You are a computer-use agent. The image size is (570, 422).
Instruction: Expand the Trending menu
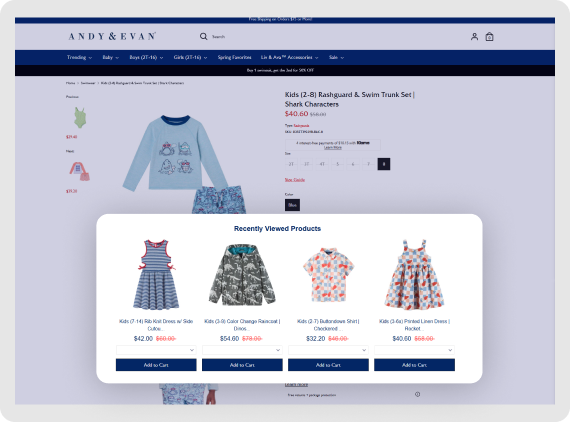click(79, 57)
